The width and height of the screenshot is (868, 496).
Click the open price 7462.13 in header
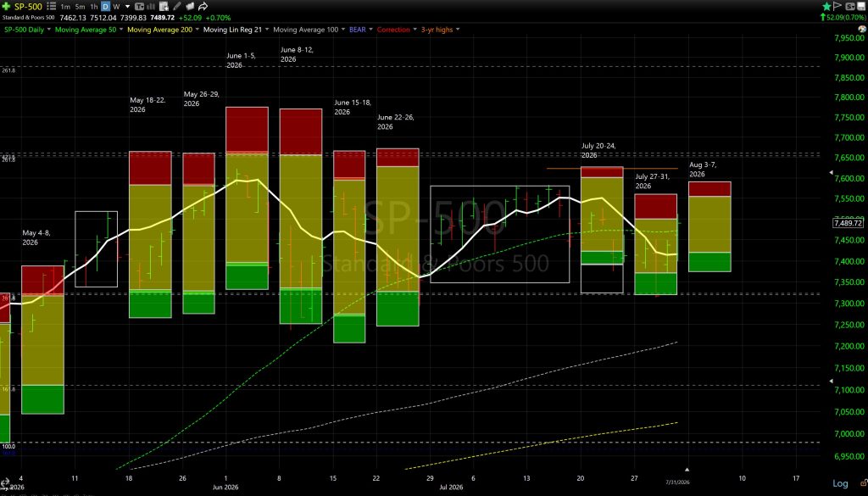(x=73, y=18)
